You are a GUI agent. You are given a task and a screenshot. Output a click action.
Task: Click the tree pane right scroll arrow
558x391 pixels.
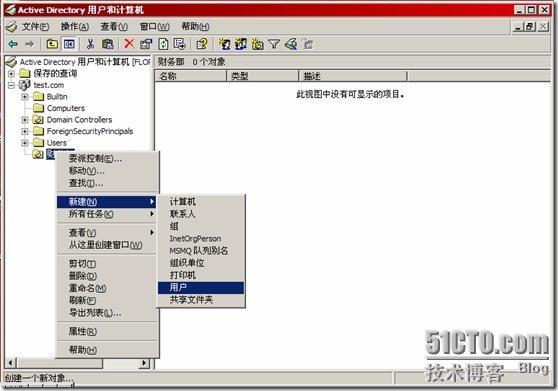144,363
